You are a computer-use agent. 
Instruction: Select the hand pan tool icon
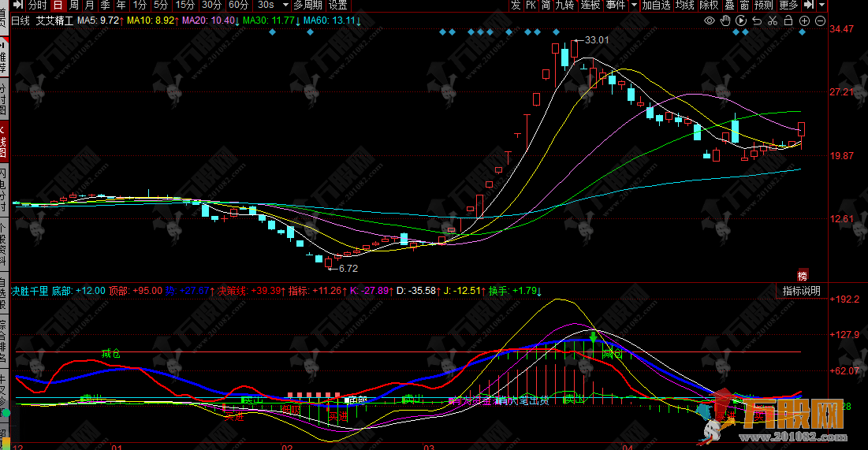(725, 20)
